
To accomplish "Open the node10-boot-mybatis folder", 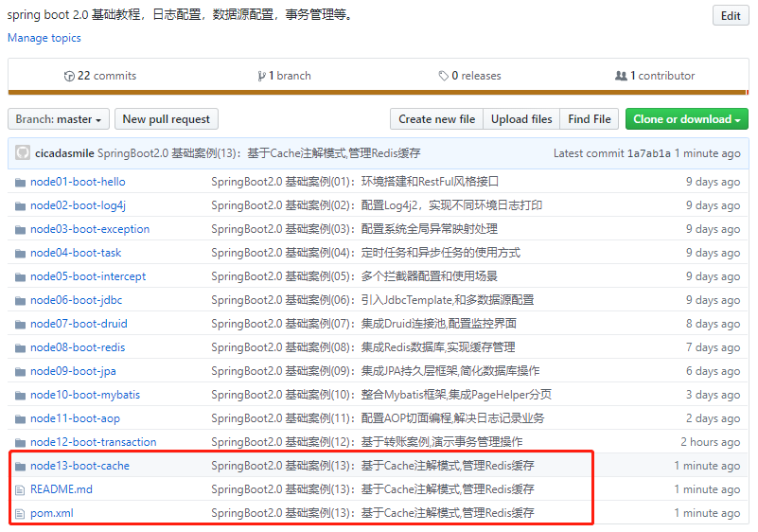I will tap(85, 395).
